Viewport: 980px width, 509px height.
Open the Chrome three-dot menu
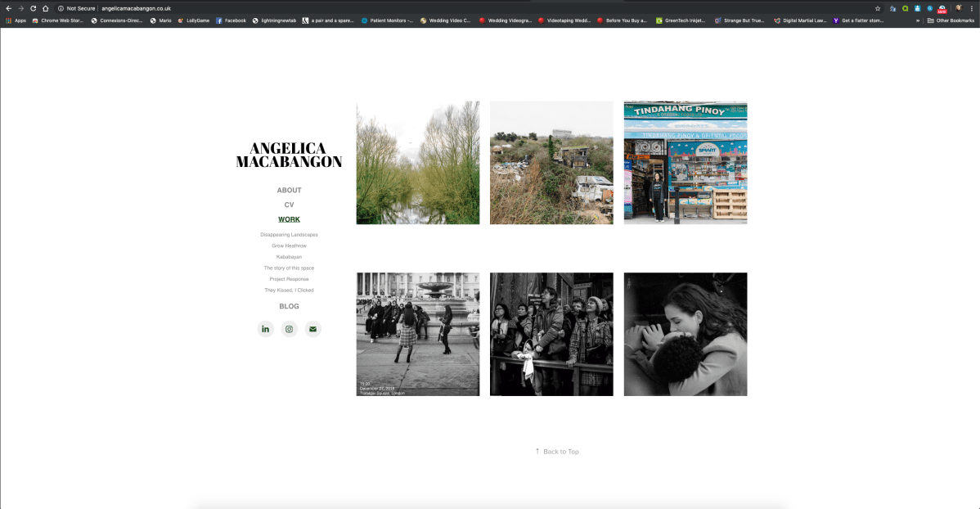point(972,8)
